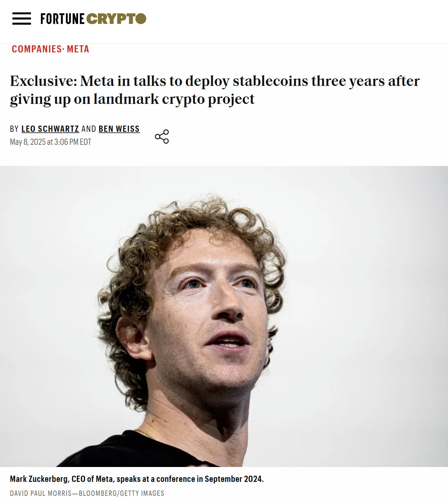Image resolution: width=448 pixels, height=498 pixels.
Task: Click the share icon beside the byline
Action: pos(162,136)
